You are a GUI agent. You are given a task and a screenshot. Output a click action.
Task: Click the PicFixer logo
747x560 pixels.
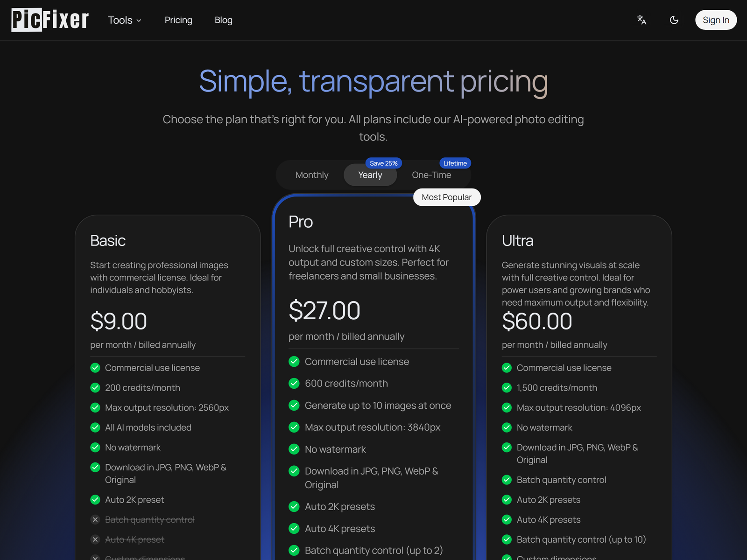[x=50, y=20]
